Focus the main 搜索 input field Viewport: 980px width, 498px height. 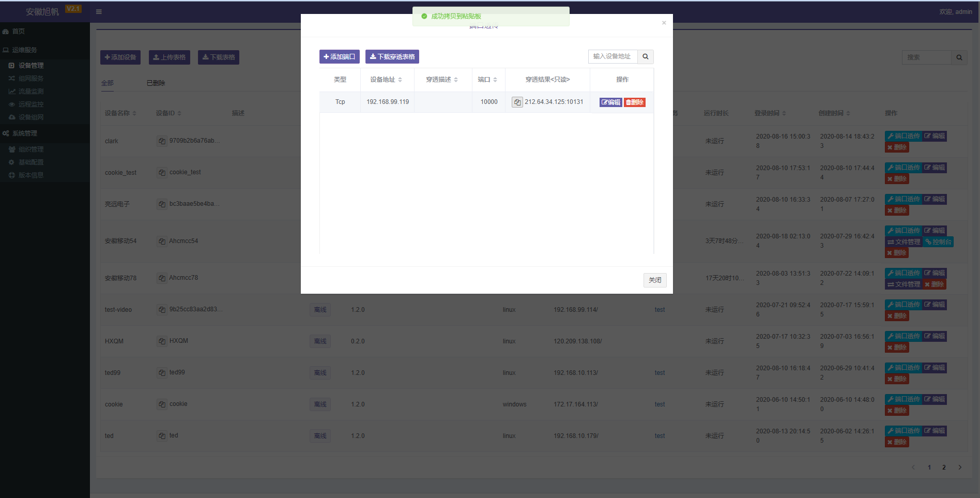pos(927,57)
